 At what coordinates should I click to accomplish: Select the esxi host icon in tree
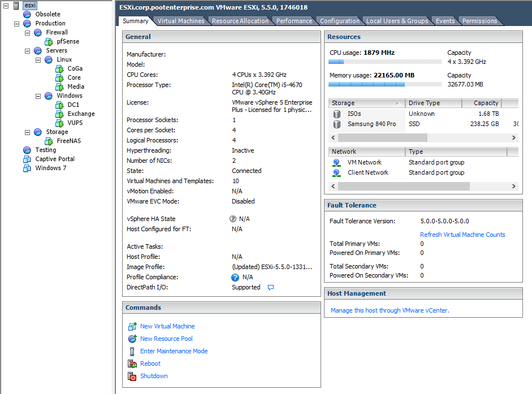[x=16, y=6]
